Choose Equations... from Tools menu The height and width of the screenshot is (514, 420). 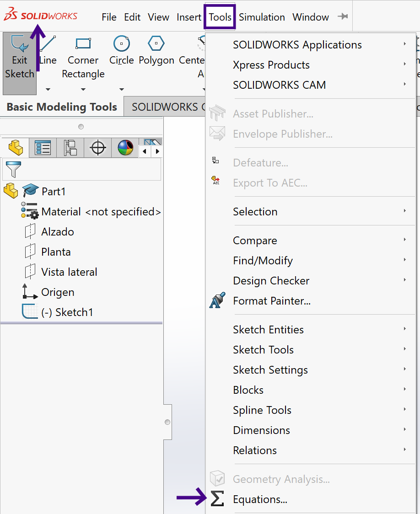(x=311, y=499)
